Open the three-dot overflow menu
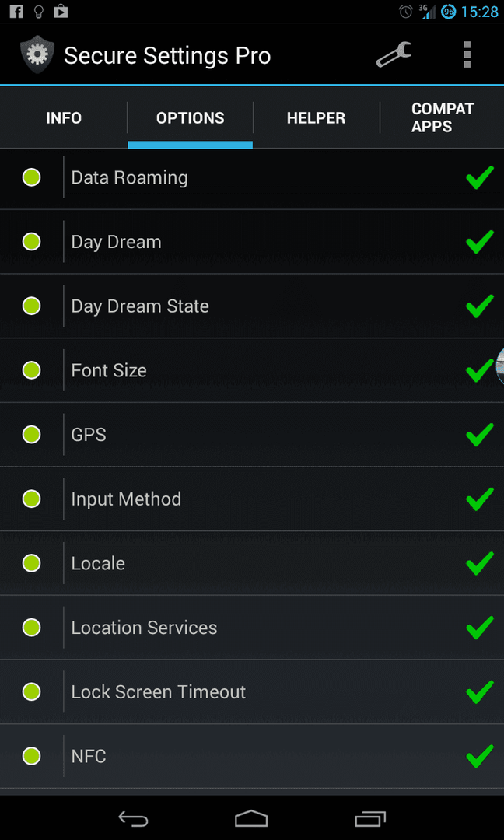The image size is (504, 840). [x=467, y=54]
